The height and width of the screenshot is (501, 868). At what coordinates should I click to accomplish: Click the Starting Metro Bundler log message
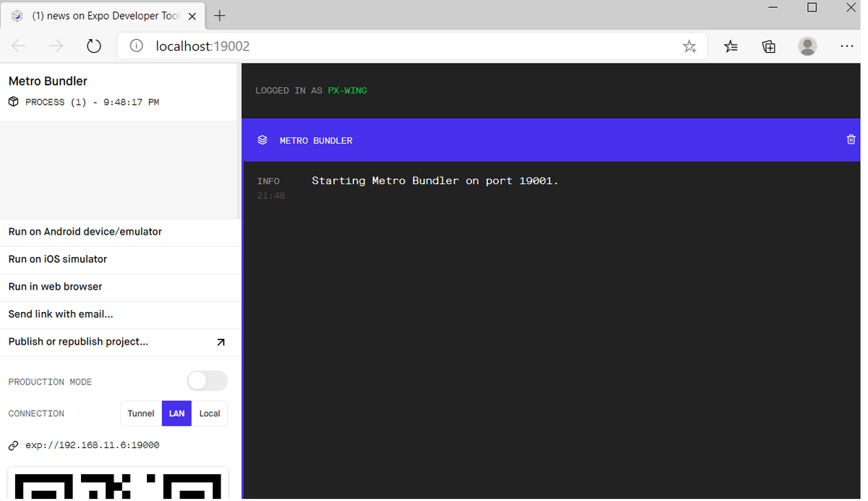(435, 181)
